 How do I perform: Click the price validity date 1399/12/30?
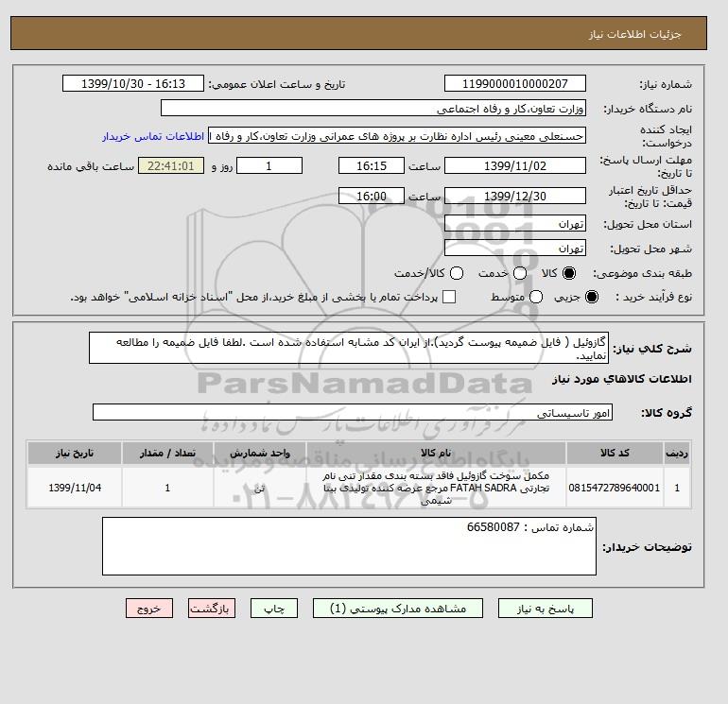pos(515,196)
